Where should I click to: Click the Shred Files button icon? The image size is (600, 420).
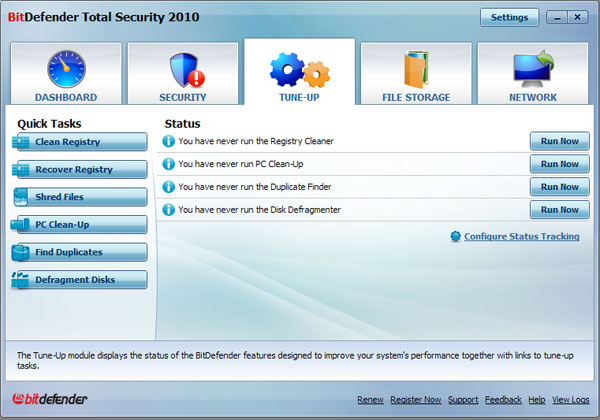click(21, 197)
